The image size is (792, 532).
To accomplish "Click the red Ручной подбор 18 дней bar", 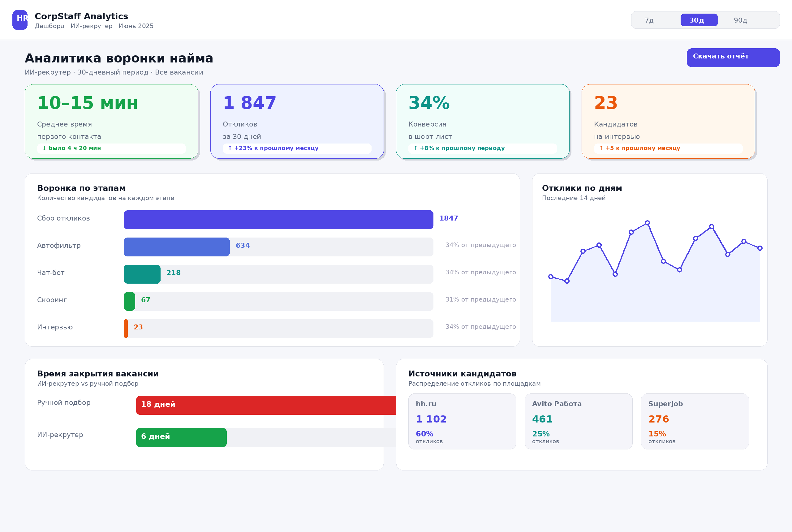I will [x=266, y=405].
